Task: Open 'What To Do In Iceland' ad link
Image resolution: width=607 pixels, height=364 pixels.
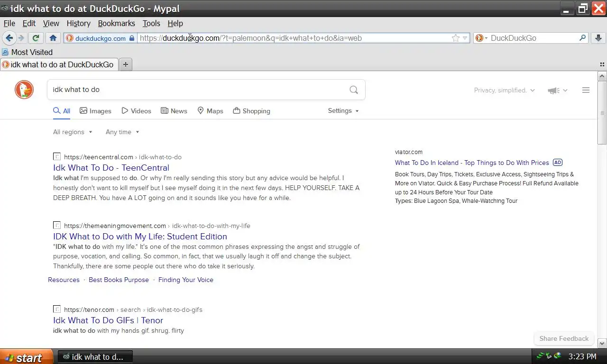Action: click(472, 163)
